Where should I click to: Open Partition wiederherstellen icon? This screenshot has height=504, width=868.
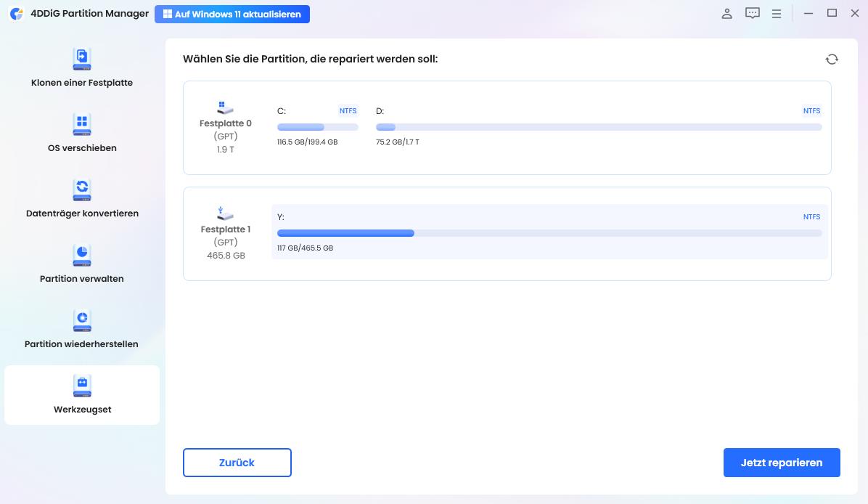pos(82,320)
